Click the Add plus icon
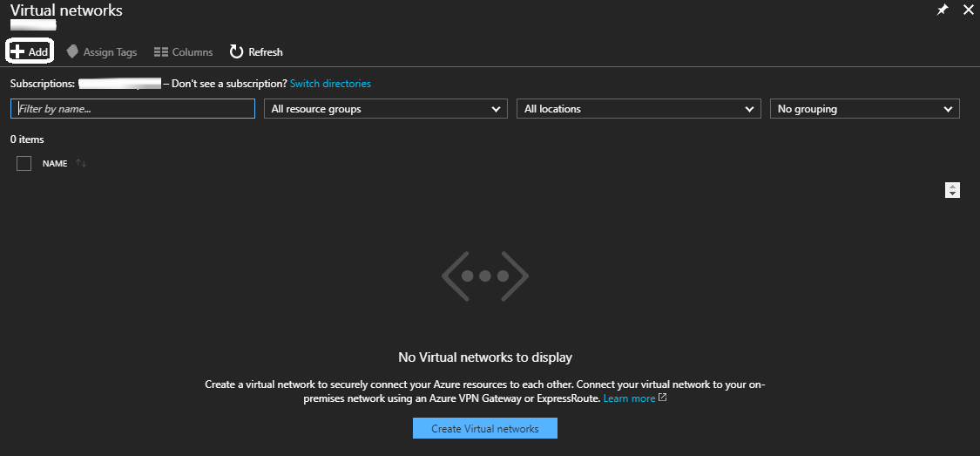 point(17,51)
